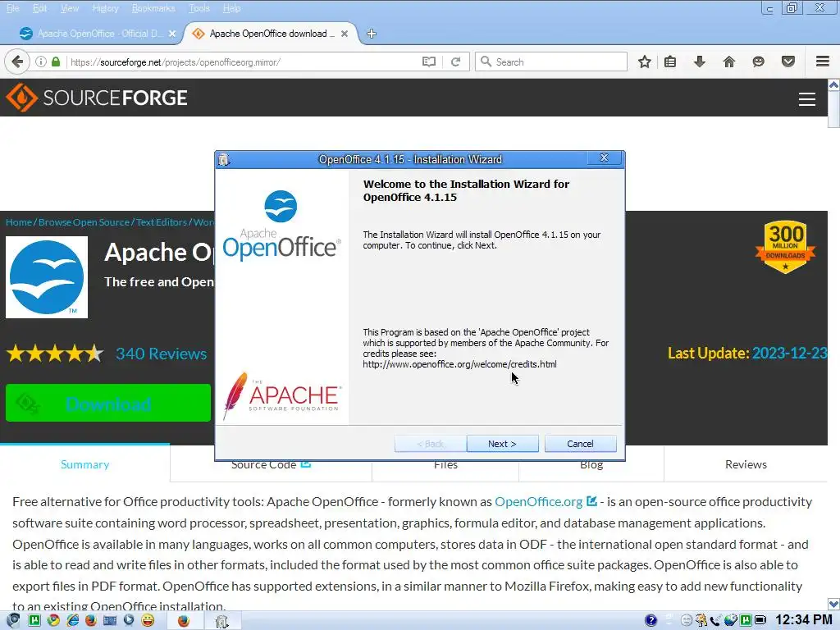The height and width of the screenshot is (630, 840).
Task: Open the Help menu
Action: click(231, 8)
